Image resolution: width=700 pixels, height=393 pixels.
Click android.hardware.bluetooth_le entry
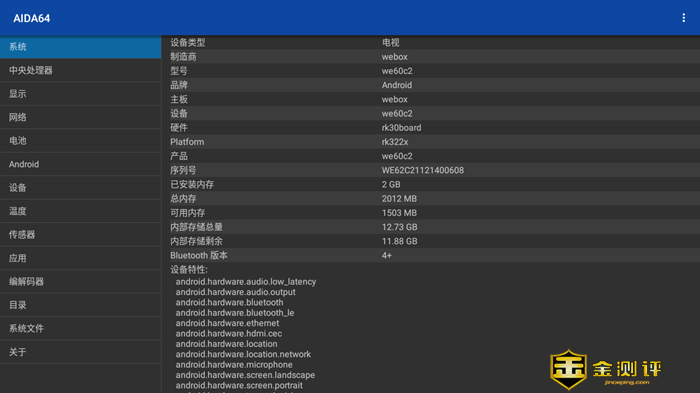[x=235, y=313]
